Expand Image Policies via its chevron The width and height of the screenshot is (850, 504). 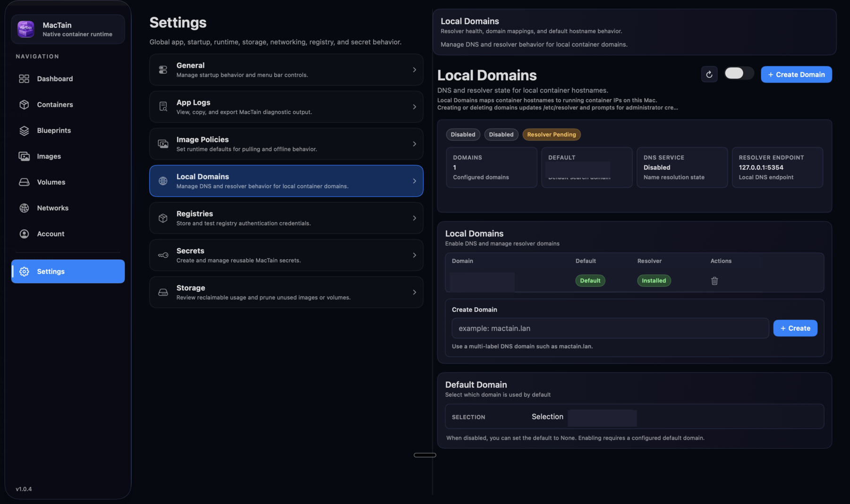click(x=414, y=144)
